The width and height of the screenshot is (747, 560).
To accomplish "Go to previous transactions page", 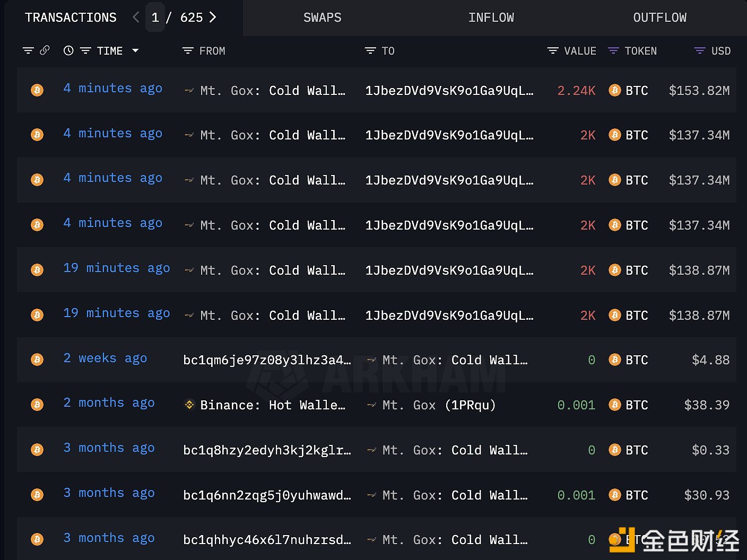I will (136, 17).
